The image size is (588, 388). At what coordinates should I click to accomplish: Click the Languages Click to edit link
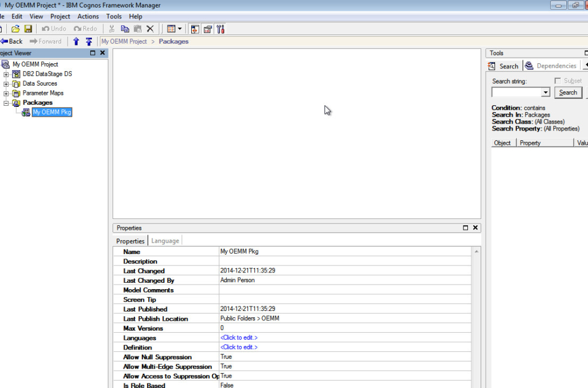coord(239,337)
